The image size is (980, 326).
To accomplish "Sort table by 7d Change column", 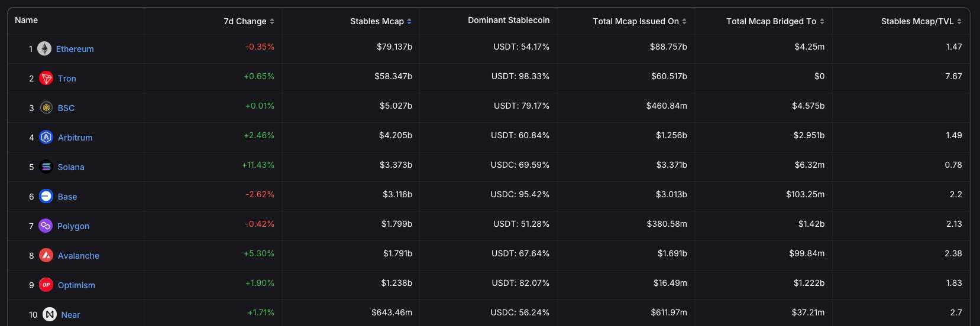I will (249, 21).
